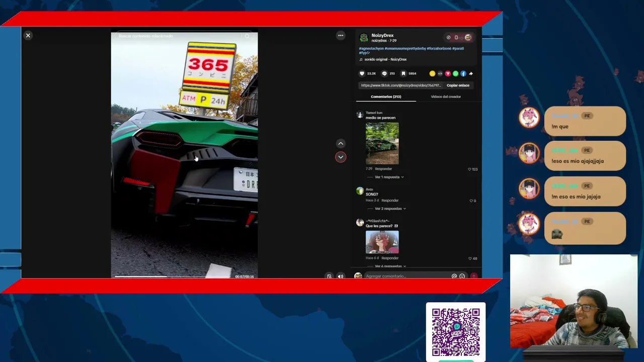Go to the next video with down arrow
The width and height of the screenshot is (644, 362).
(x=341, y=157)
